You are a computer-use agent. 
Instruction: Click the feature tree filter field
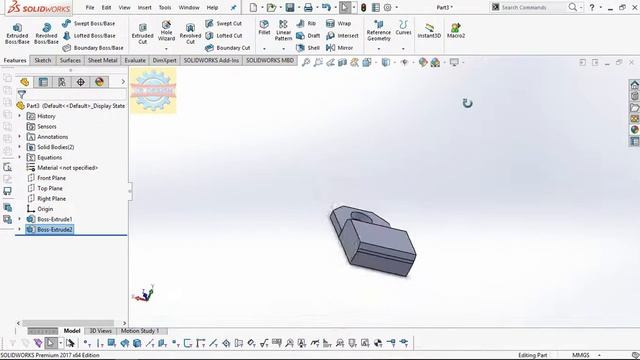pyautogui.click(x=77, y=95)
